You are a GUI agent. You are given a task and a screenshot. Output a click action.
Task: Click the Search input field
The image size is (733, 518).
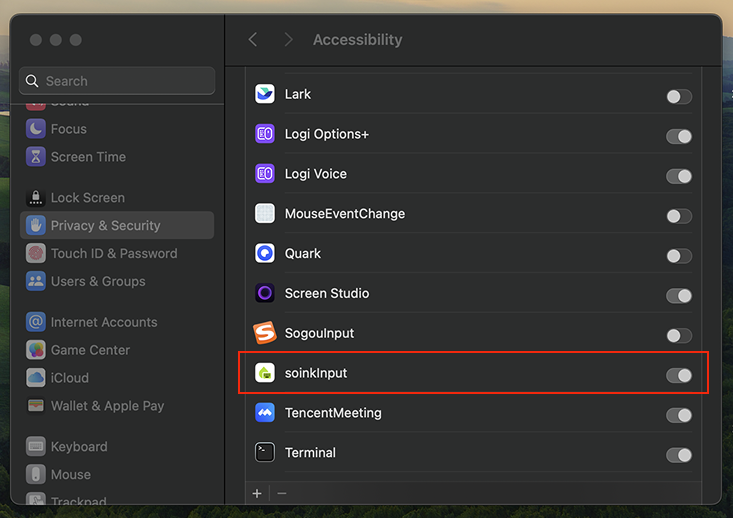click(x=117, y=81)
